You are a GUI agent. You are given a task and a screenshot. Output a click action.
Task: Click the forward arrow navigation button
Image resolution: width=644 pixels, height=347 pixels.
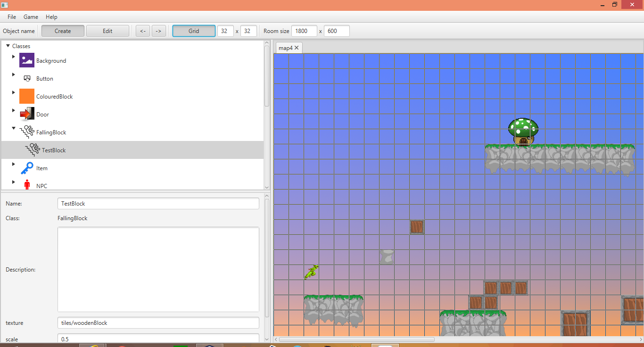tap(159, 31)
